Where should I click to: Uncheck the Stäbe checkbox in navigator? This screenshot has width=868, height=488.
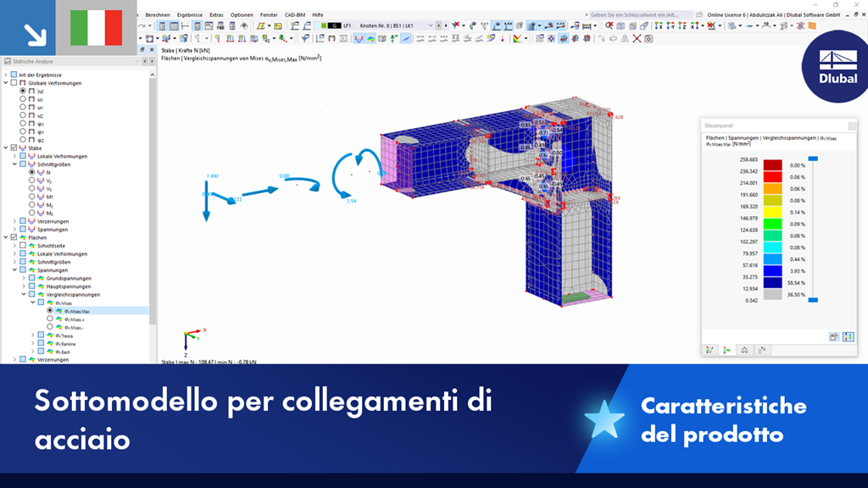[x=14, y=146]
